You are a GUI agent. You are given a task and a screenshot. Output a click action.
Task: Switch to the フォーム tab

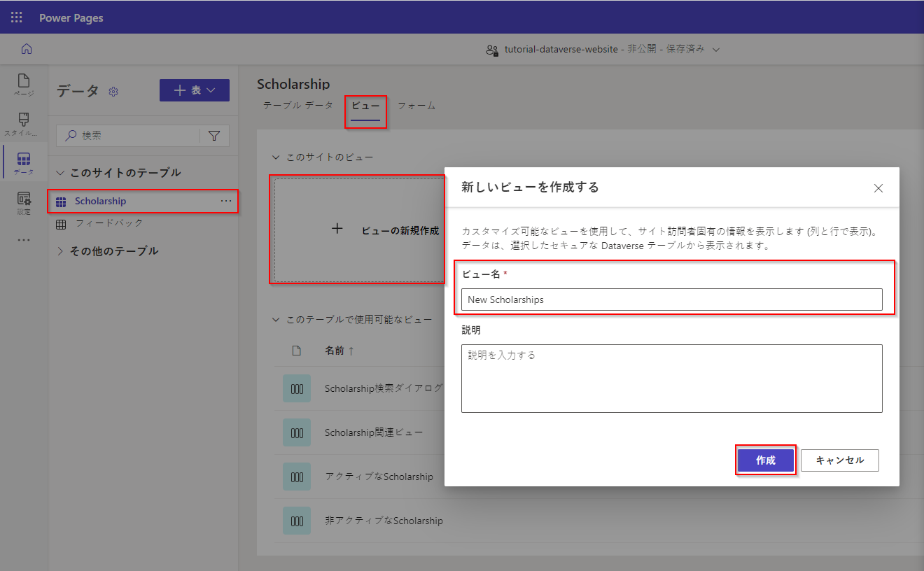416,106
